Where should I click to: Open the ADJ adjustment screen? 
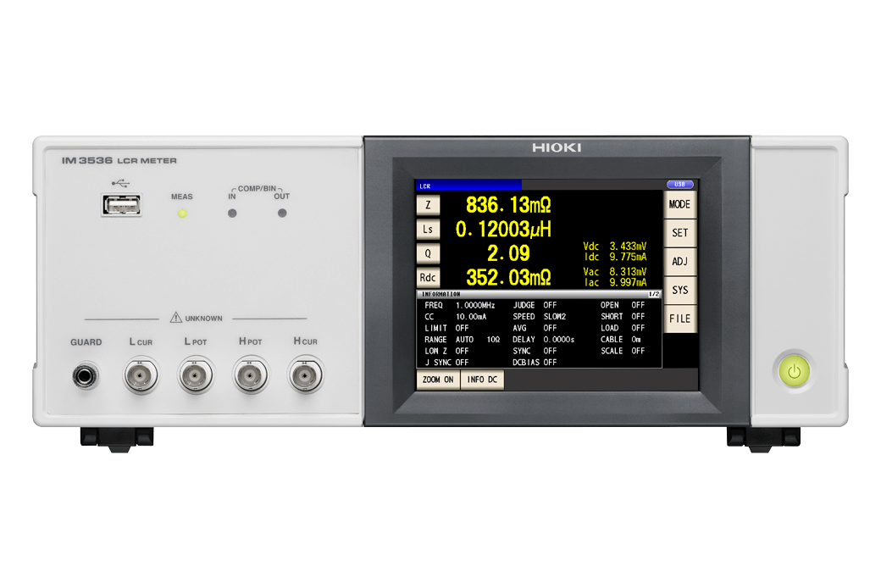coord(681,261)
